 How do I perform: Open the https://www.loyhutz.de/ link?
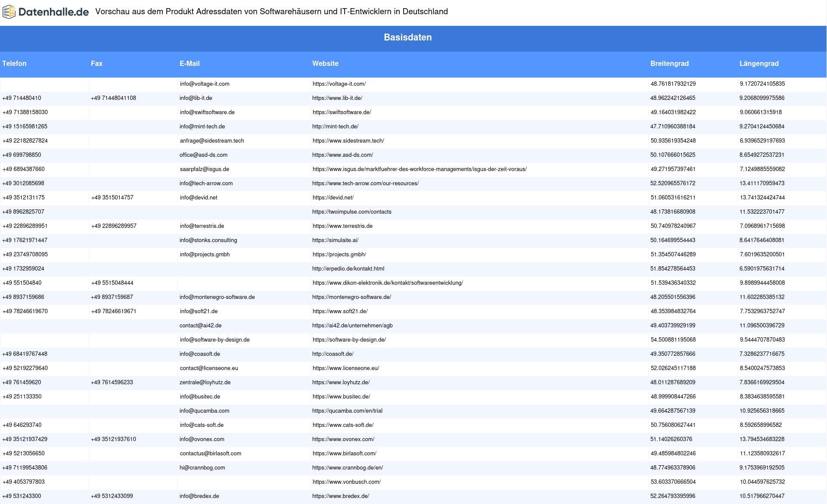tap(341, 383)
